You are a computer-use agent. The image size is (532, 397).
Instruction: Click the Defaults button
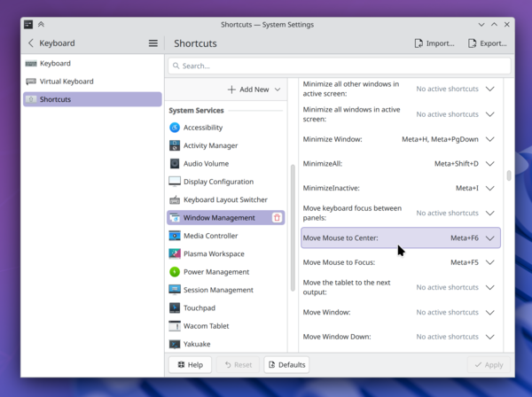[286, 364]
